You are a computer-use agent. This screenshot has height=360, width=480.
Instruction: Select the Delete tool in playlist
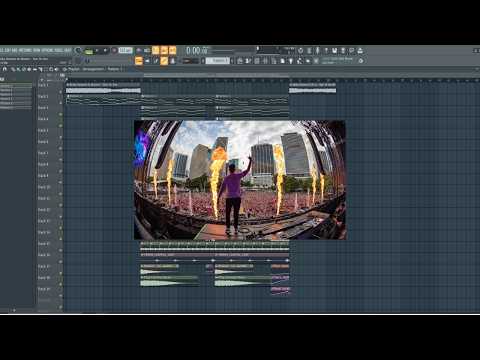click(x=24, y=69)
